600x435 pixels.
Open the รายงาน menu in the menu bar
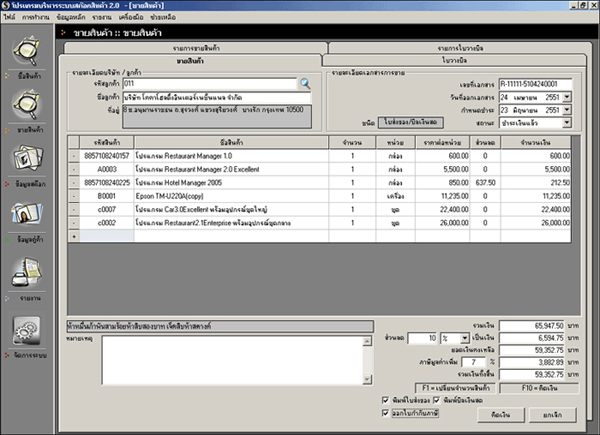(99, 18)
